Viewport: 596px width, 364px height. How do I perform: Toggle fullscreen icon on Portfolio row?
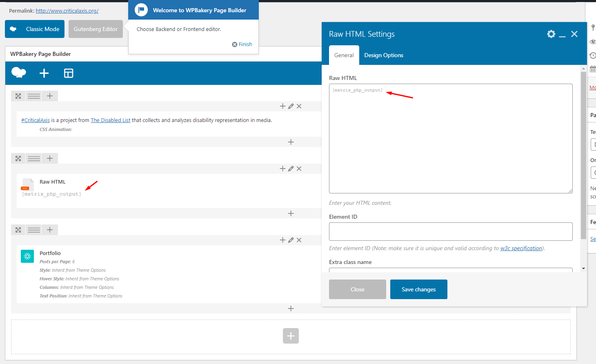(x=18, y=230)
